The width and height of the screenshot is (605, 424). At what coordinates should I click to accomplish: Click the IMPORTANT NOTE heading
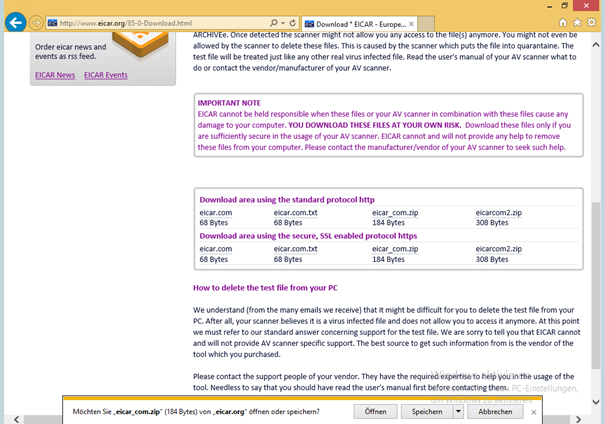pos(229,103)
